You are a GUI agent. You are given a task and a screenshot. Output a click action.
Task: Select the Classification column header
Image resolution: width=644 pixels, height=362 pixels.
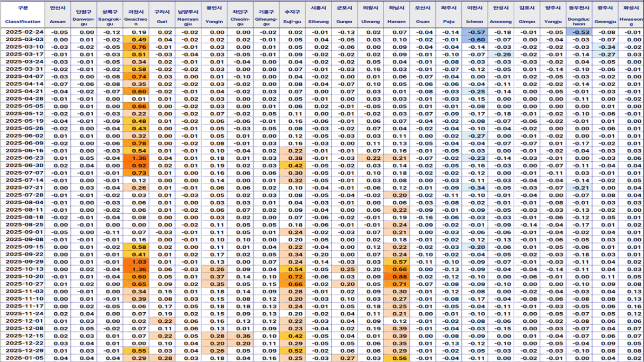point(23,15)
